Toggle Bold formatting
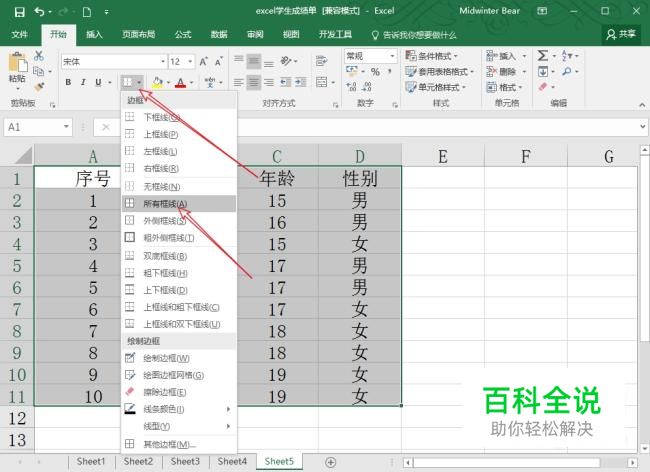The image size is (650, 472). pyautogui.click(x=68, y=82)
